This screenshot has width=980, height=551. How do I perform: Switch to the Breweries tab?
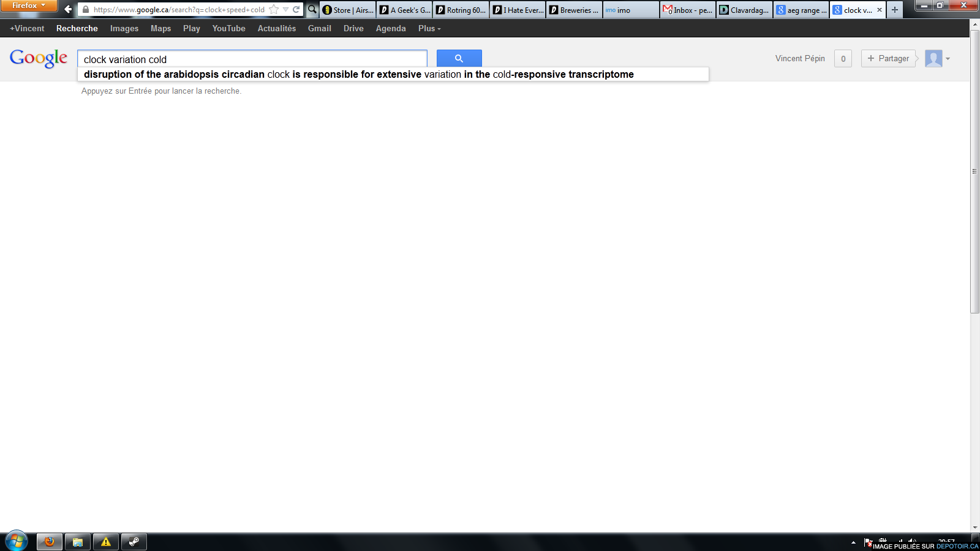[574, 10]
